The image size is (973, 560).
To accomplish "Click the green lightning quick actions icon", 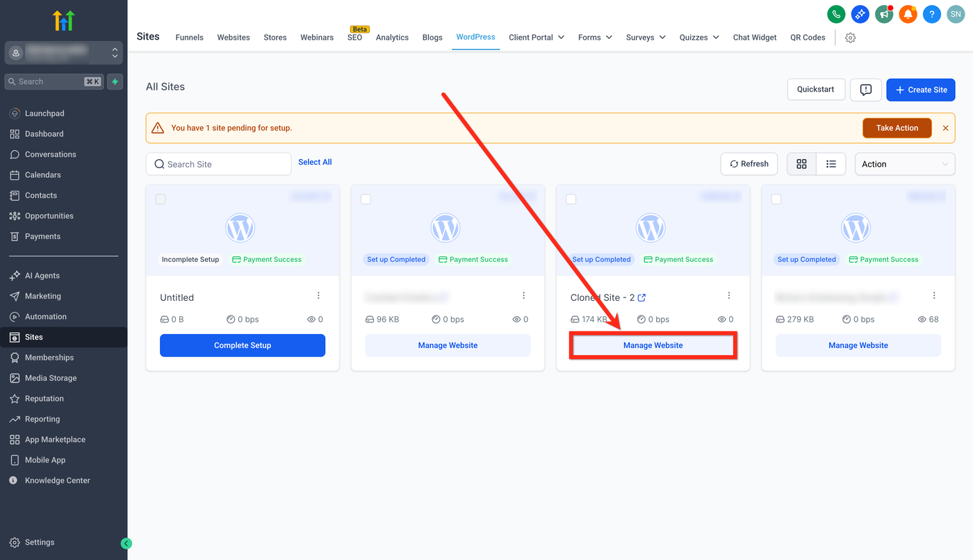I will (115, 81).
